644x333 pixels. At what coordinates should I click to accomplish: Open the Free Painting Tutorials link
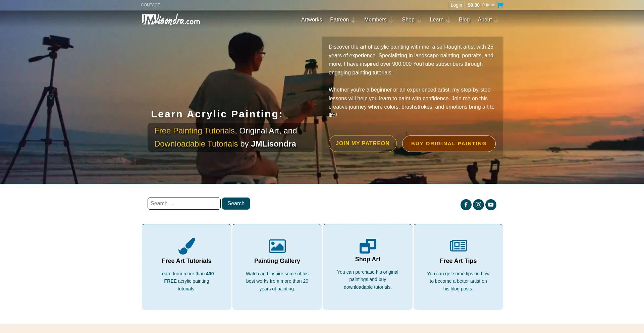195,131
